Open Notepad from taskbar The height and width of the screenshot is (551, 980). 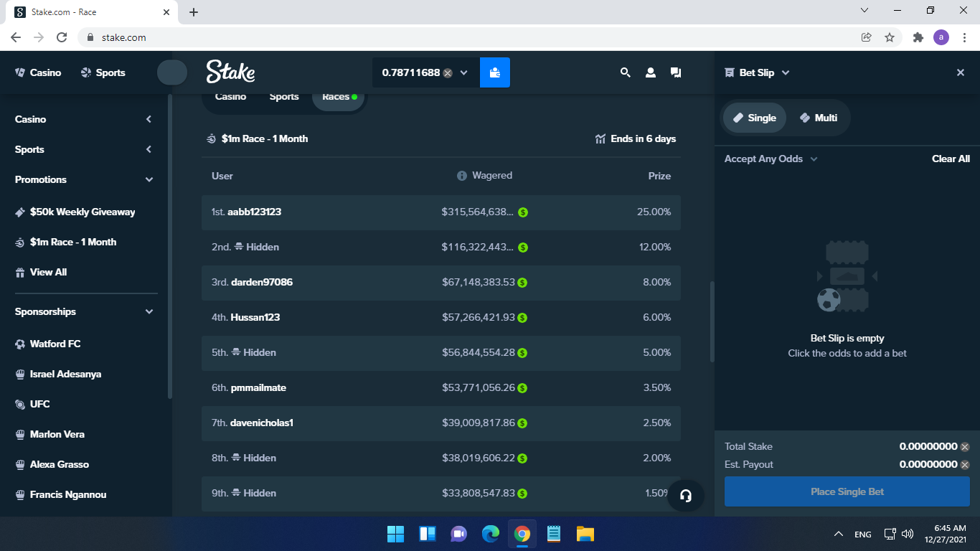554,534
